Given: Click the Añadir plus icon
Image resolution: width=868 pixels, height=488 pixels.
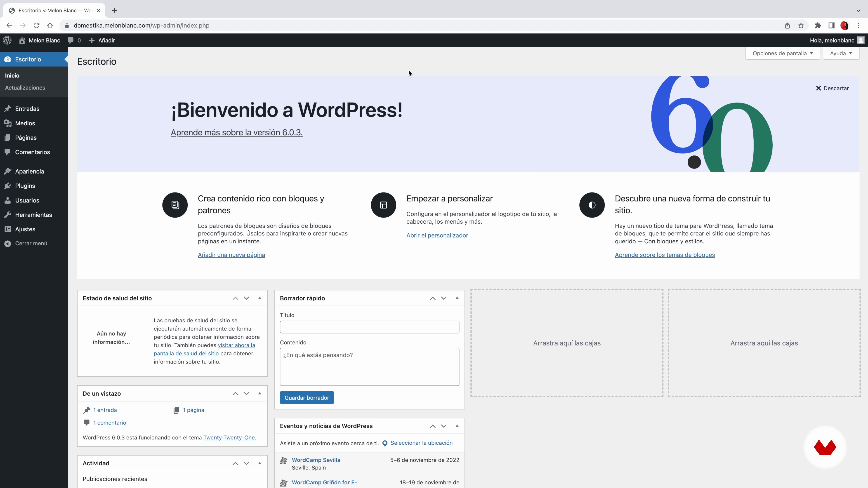Looking at the screenshot, I should [92, 40].
